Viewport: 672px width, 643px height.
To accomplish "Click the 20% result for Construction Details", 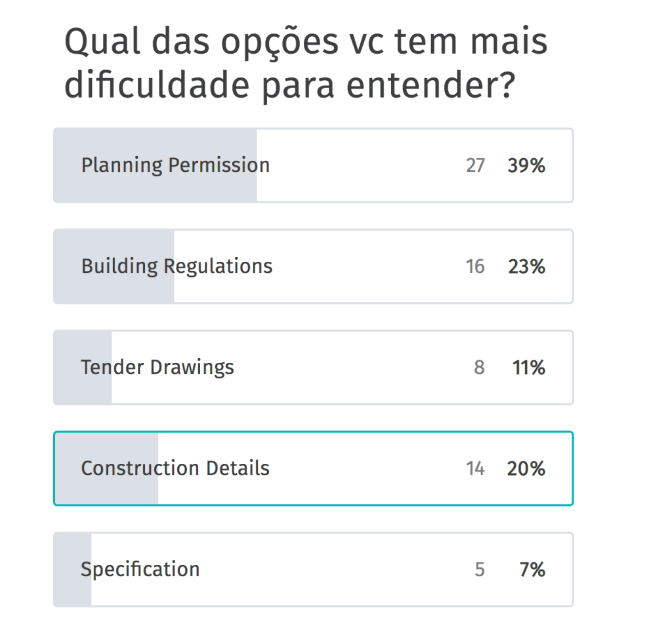I will (526, 469).
